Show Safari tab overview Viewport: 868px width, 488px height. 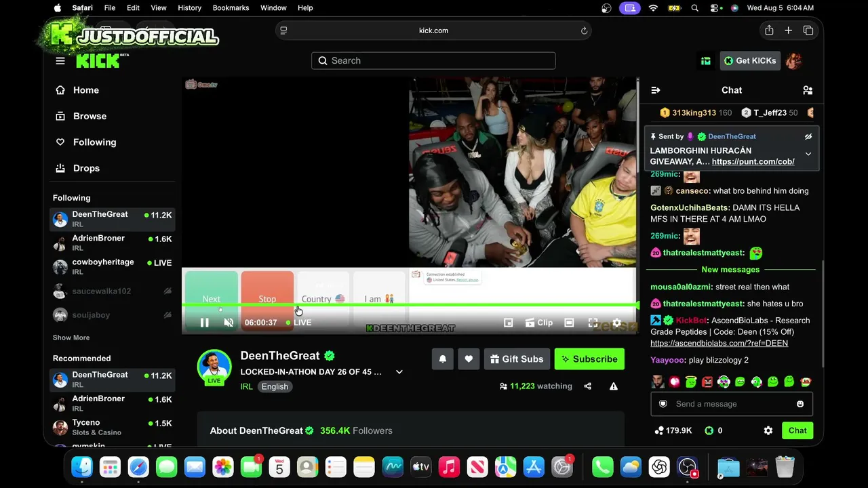pyautogui.click(x=808, y=30)
